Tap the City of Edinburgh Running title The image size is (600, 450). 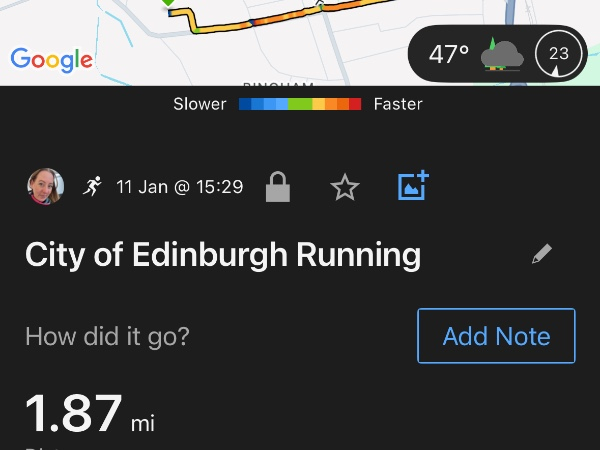[x=223, y=255]
